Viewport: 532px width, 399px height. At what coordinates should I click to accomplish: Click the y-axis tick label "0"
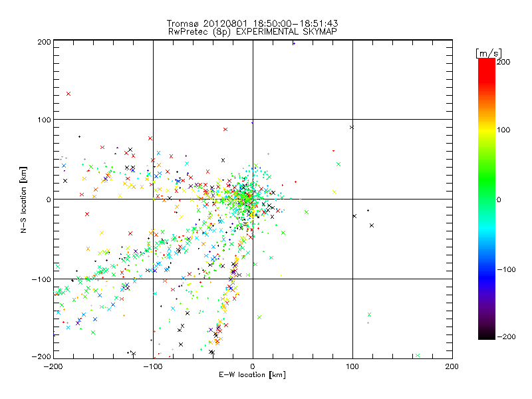(49, 199)
